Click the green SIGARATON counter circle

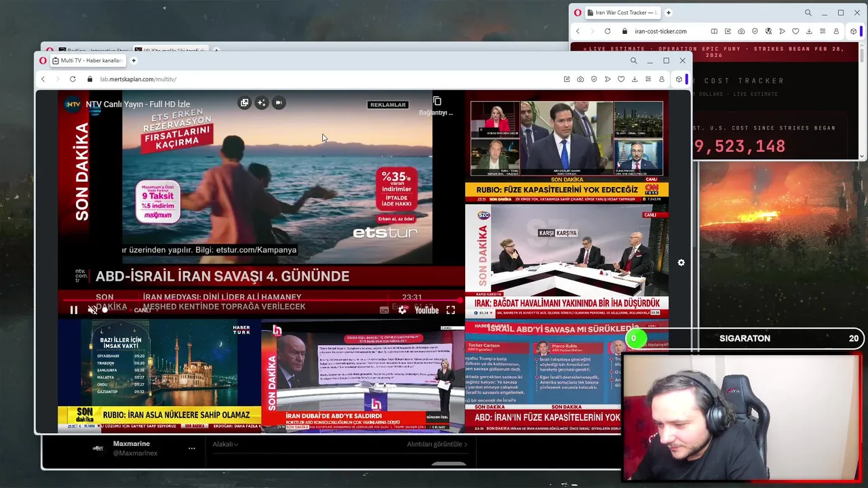tap(636, 338)
